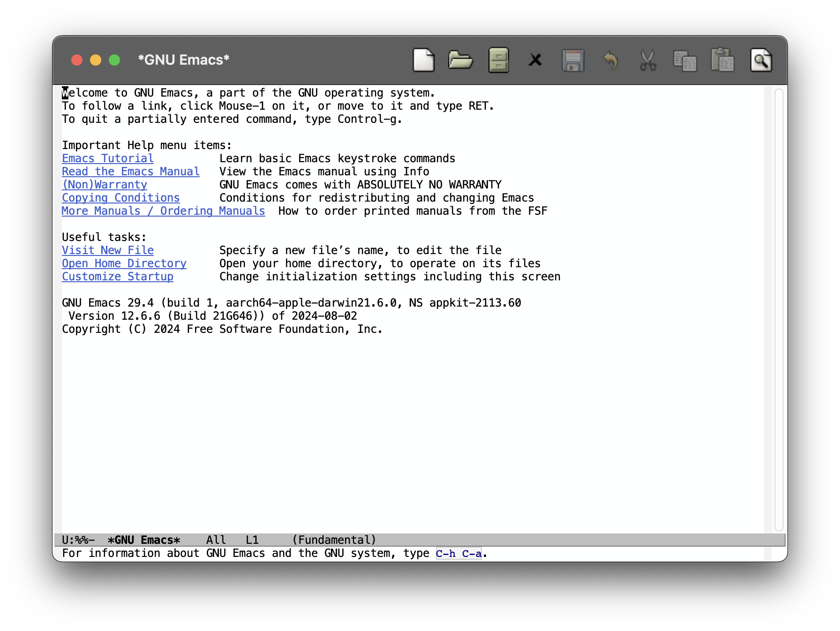Follow the Read the Emacs Manual link
Screen dimensions: 840x631
131,172
